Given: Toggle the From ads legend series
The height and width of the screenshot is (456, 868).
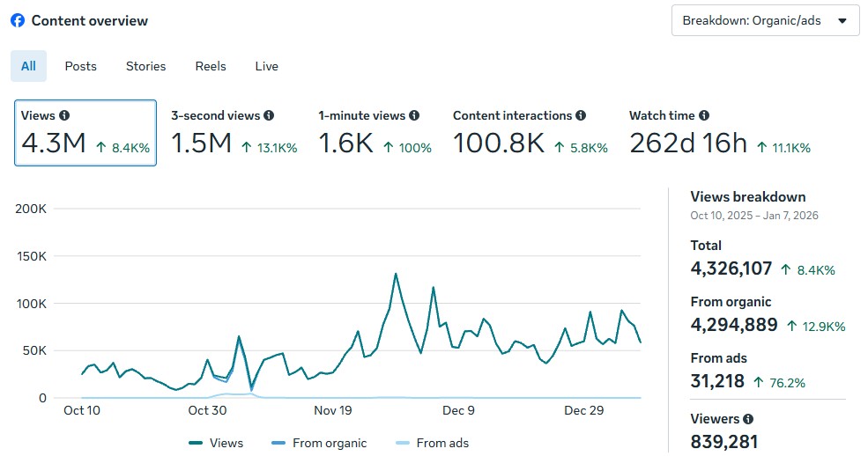Looking at the screenshot, I should coord(433,443).
